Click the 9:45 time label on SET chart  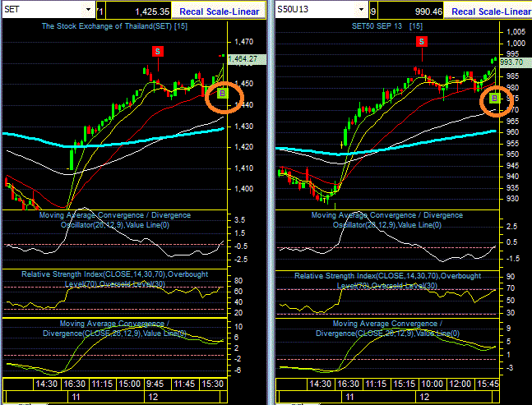point(155,384)
